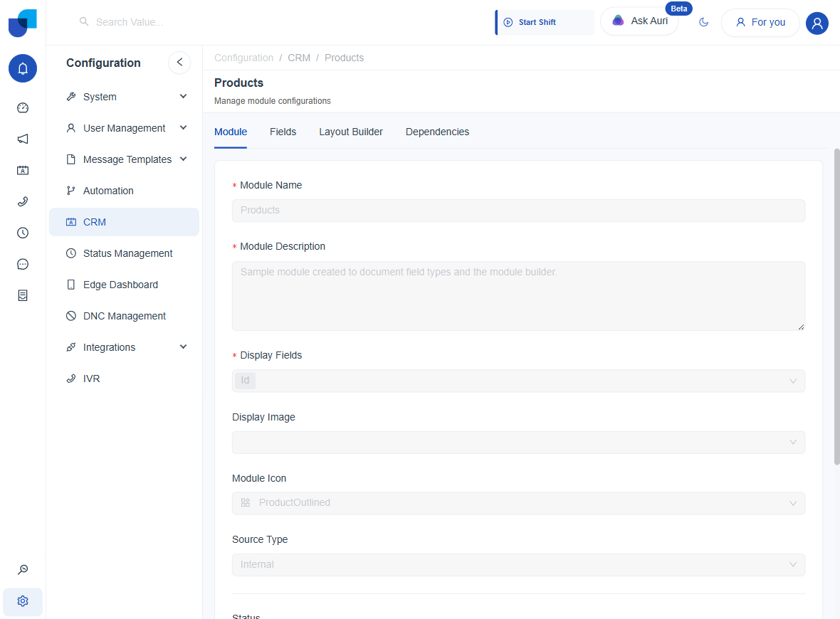Click the device icon beside Edge Dashboard
This screenshot has height=619, width=840.
pos(70,285)
